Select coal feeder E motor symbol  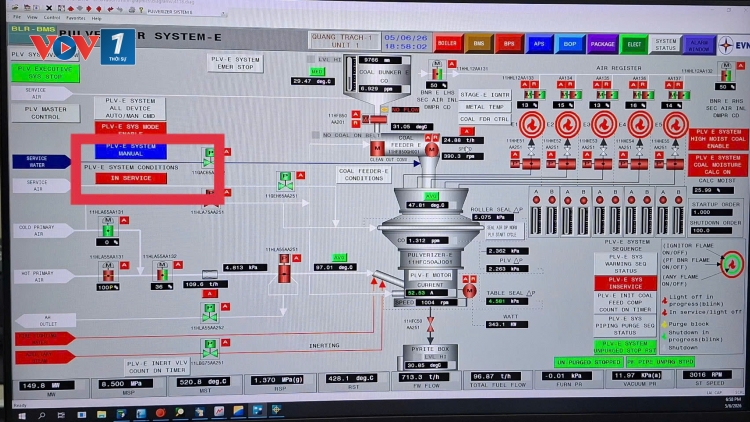431,150
